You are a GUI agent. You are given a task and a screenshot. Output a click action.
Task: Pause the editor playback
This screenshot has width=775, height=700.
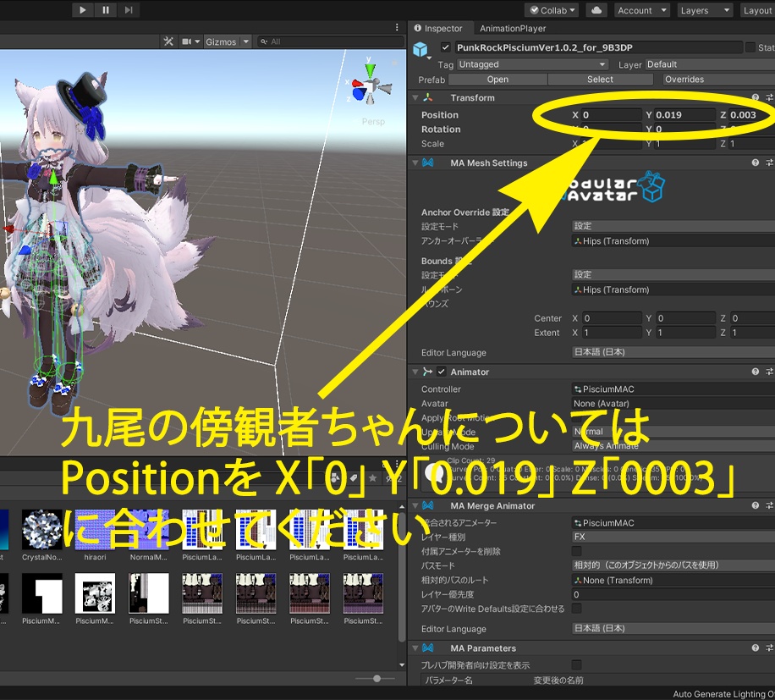tap(105, 10)
